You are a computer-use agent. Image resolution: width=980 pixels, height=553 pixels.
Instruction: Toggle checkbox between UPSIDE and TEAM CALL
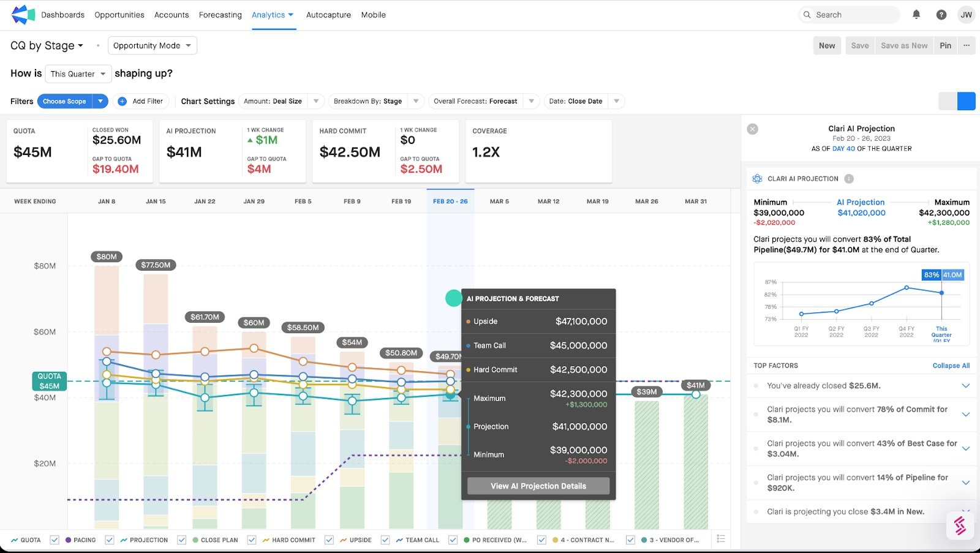click(385, 540)
